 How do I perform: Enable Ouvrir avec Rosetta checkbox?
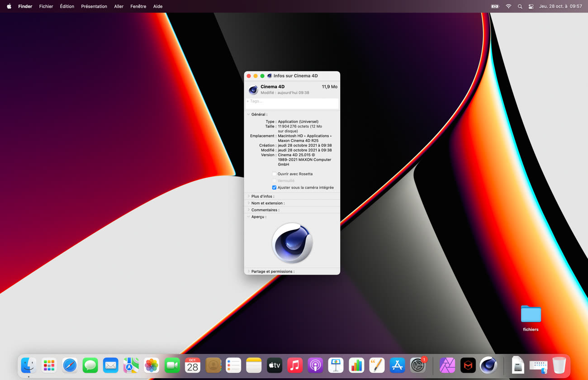(x=274, y=174)
